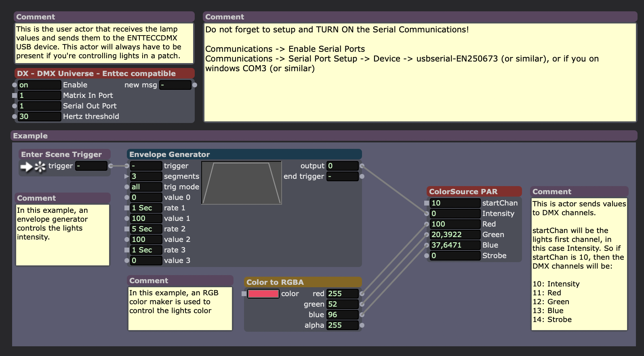644x356 pixels.
Task: Click the Color to RGBA alpha output port
Action: 362,325
